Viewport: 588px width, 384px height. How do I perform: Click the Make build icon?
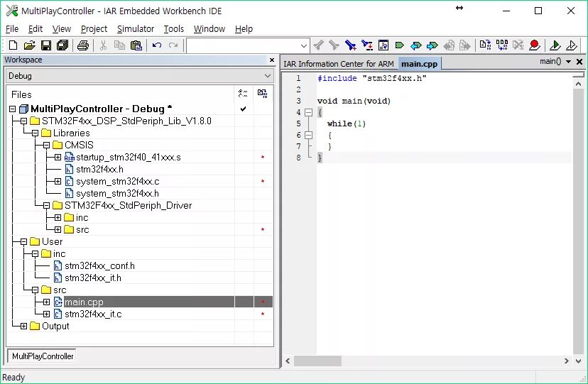click(x=502, y=45)
